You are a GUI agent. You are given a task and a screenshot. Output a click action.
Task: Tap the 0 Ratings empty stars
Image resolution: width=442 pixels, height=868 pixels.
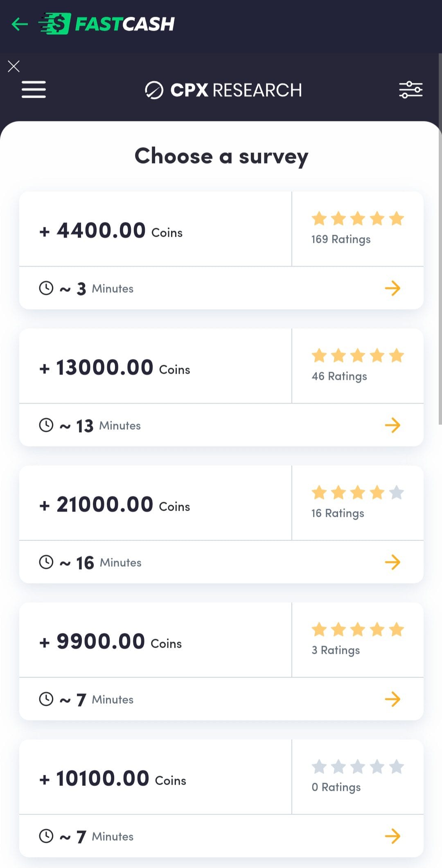pos(358,767)
